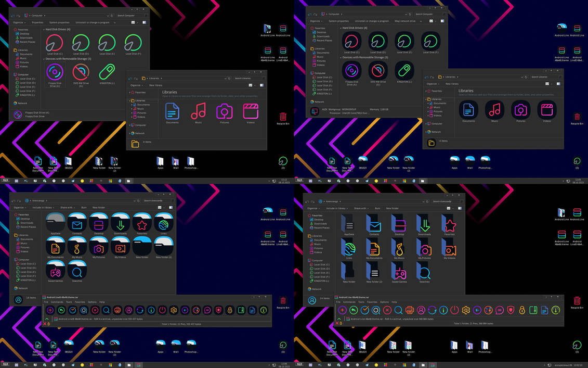The image size is (588, 368).
Task: Open Options menu in bottom-right WinRAR window
Action: click(x=384, y=302)
